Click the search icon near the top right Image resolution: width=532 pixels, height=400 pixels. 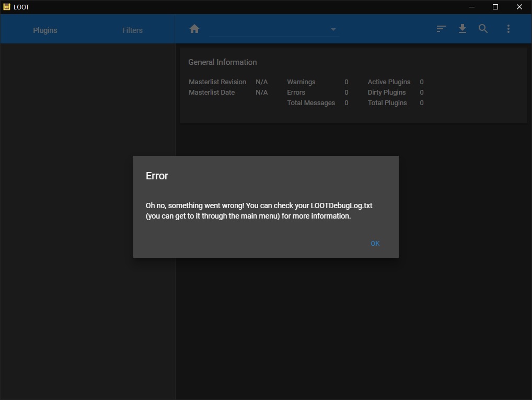tap(483, 29)
